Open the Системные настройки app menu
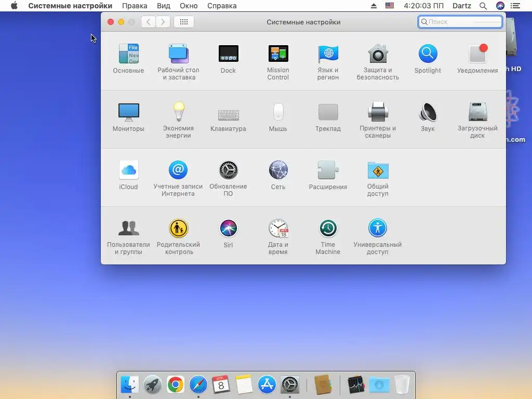This screenshot has width=532, height=399. click(x=70, y=6)
